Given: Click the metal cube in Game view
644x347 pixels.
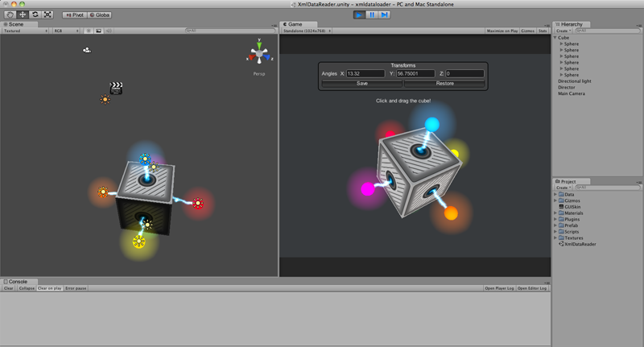Looking at the screenshot, I should pos(419,172).
